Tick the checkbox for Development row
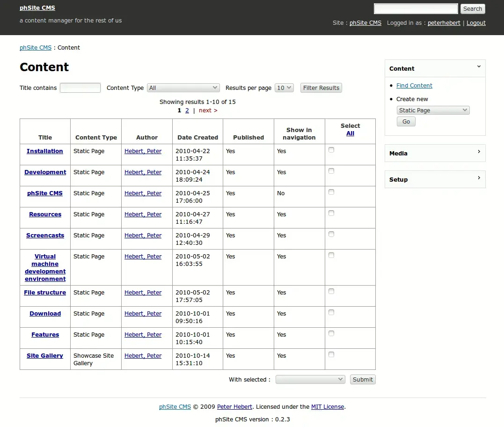The image size is (504, 427). coord(331,171)
